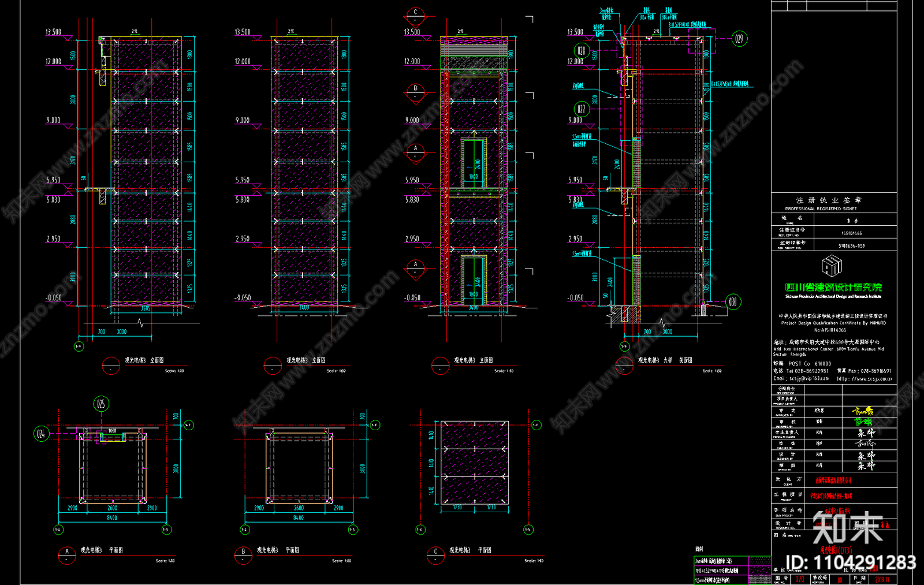
Task: Click title 观光电梯3 大样 剖面图
Action: [x=665, y=360]
